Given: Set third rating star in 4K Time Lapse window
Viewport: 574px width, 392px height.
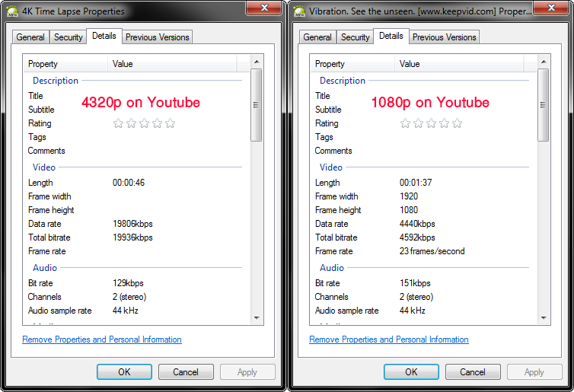Looking at the screenshot, I should point(144,123).
